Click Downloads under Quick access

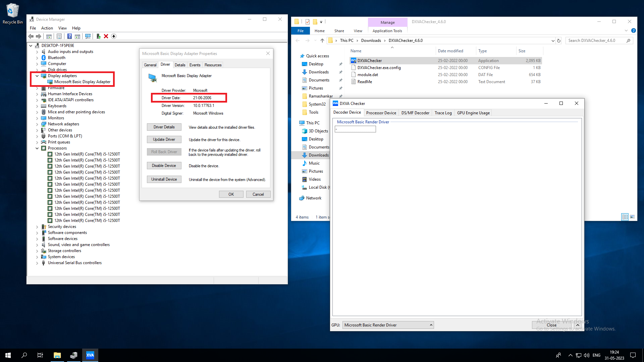319,72
